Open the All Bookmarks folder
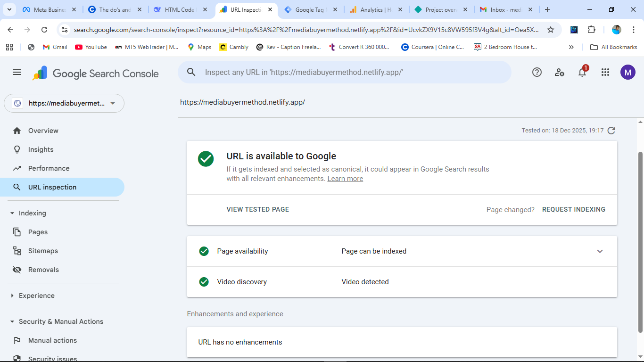The width and height of the screenshot is (644, 362). tap(614, 47)
